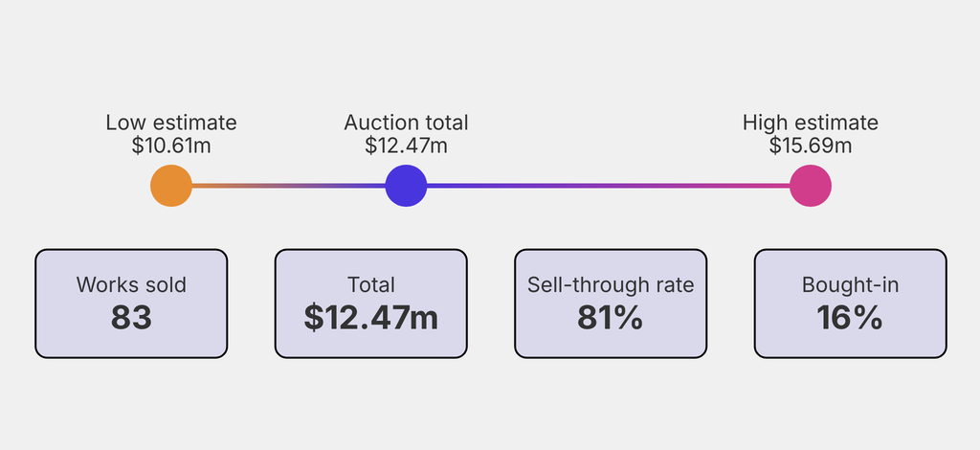980x450 pixels.
Task: Select the "Works sold" card heading
Action: click(x=131, y=285)
